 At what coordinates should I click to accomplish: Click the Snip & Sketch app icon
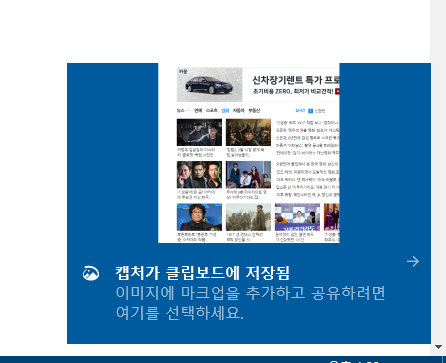coord(91,274)
